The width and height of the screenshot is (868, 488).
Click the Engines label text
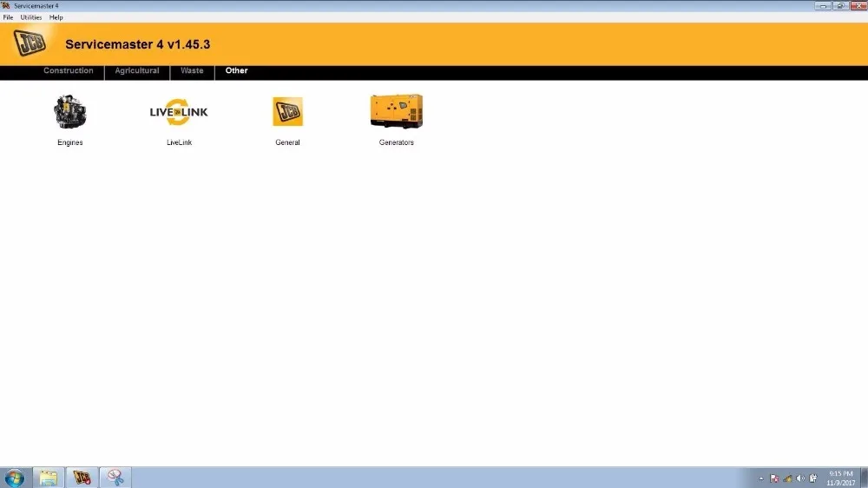69,142
